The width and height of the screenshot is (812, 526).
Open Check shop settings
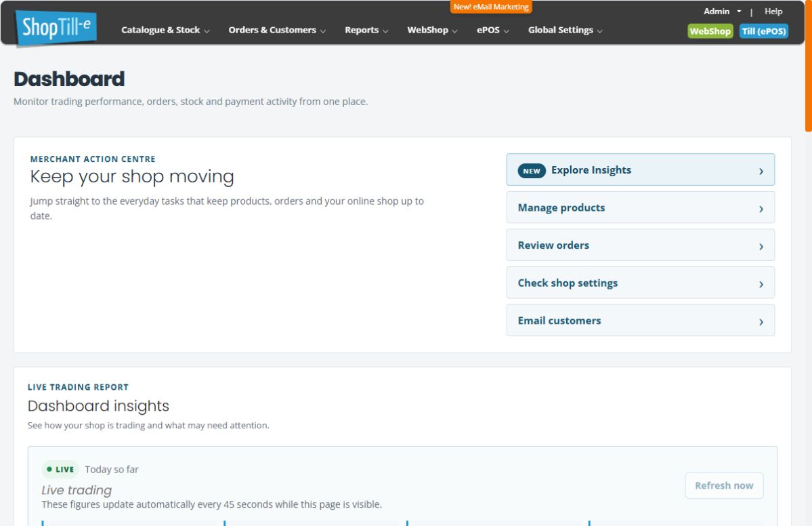(640, 283)
